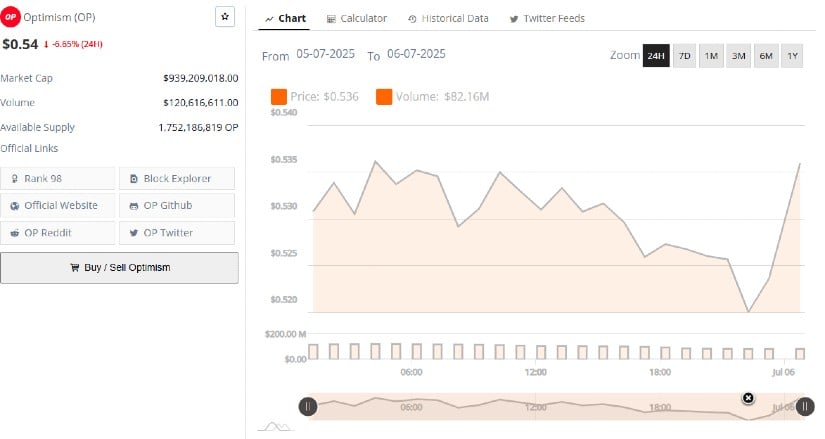Visit the Official Website link
Viewport: 825px width, 439px height.
coord(57,205)
